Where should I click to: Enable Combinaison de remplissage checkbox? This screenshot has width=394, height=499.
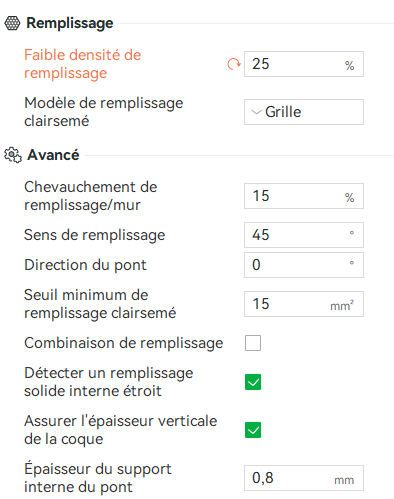pyautogui.click(x=253, y=343)
